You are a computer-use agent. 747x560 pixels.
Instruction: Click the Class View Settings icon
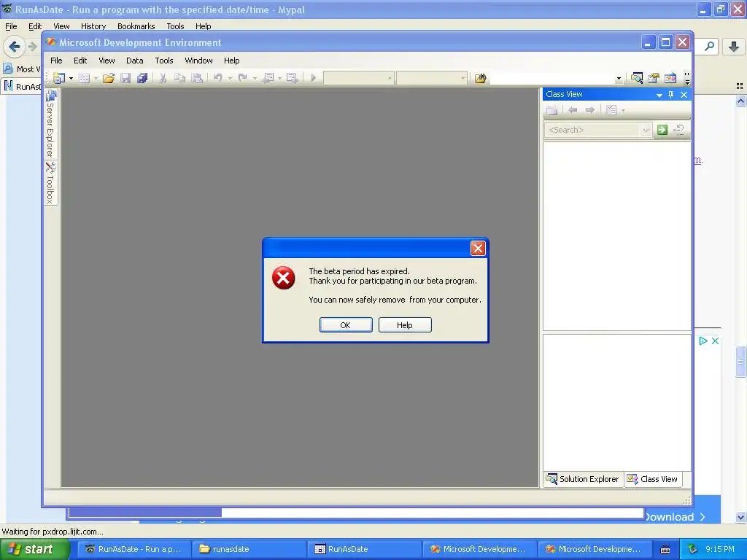(611, 110)
